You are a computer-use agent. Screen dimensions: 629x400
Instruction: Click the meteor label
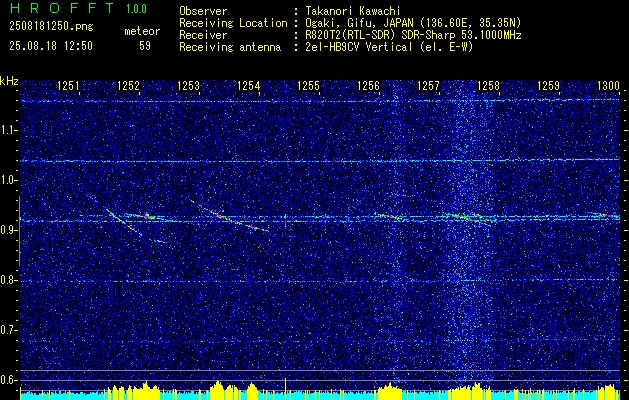[142, 31]
